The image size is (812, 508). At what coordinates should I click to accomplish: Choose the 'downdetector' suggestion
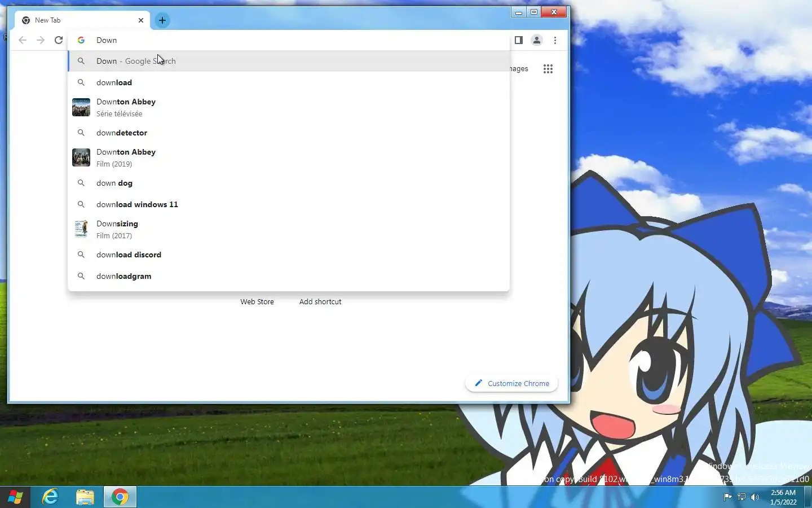pyautogui.click(x=289, y=133)
